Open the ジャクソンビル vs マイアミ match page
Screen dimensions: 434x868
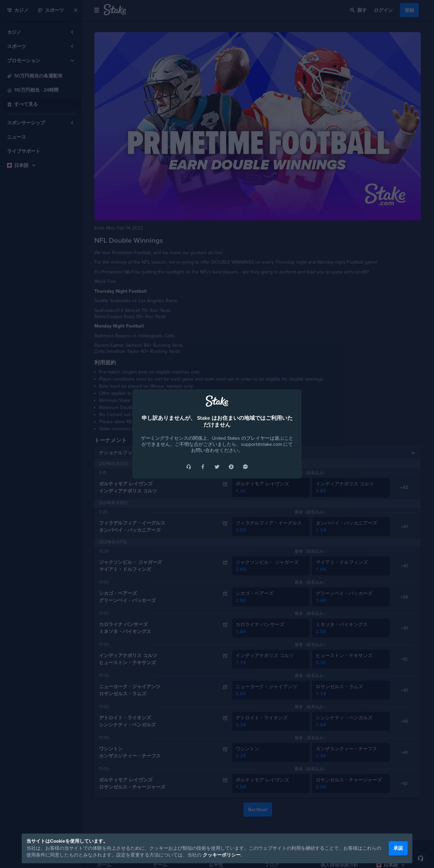click(x=130, y=566)
